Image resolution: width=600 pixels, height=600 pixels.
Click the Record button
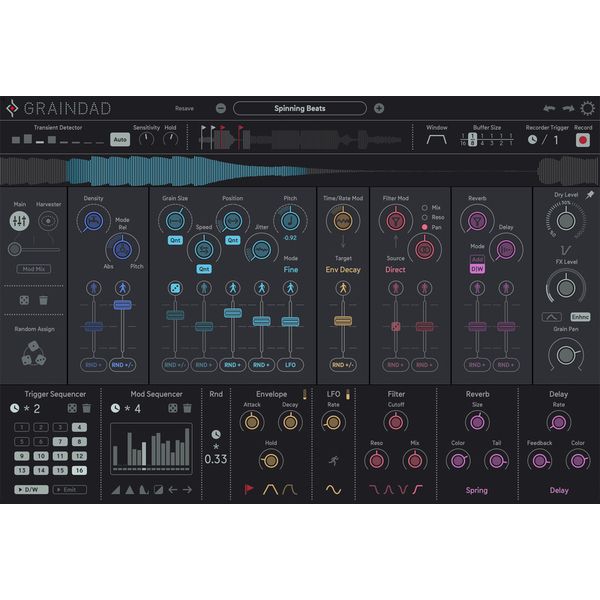click(x=583, y=141)
